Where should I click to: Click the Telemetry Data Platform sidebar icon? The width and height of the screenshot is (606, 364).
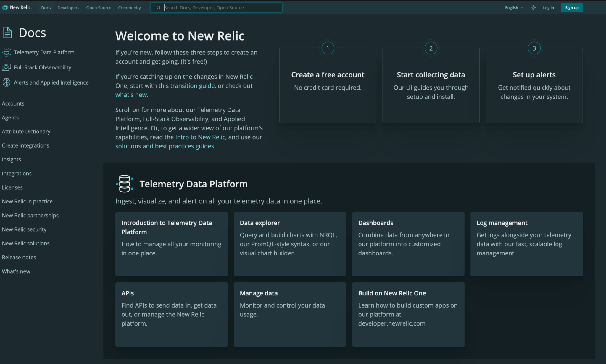click(x=7, y=52)
